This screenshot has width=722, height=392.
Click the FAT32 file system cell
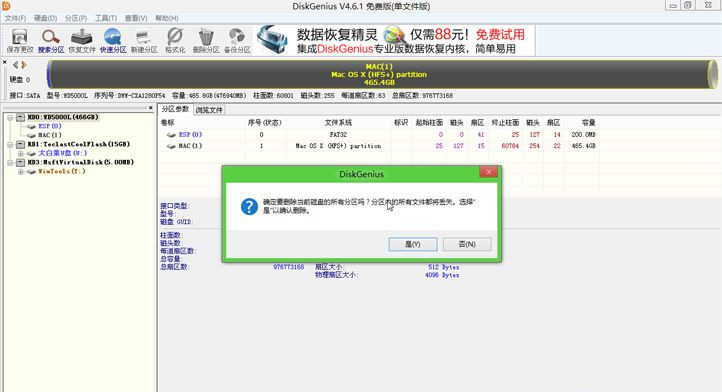point(338,135)
